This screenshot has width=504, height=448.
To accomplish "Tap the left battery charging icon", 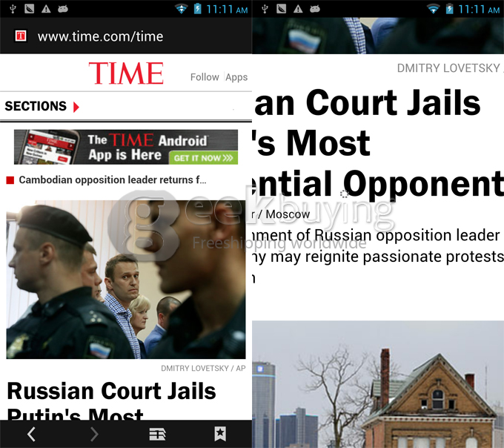I will (x=197, y=9).
